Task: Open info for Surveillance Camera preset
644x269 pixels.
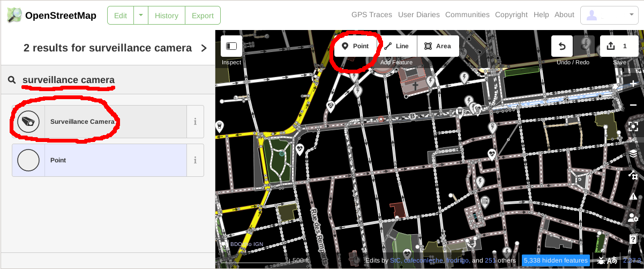Action: (x=195, y=122)
